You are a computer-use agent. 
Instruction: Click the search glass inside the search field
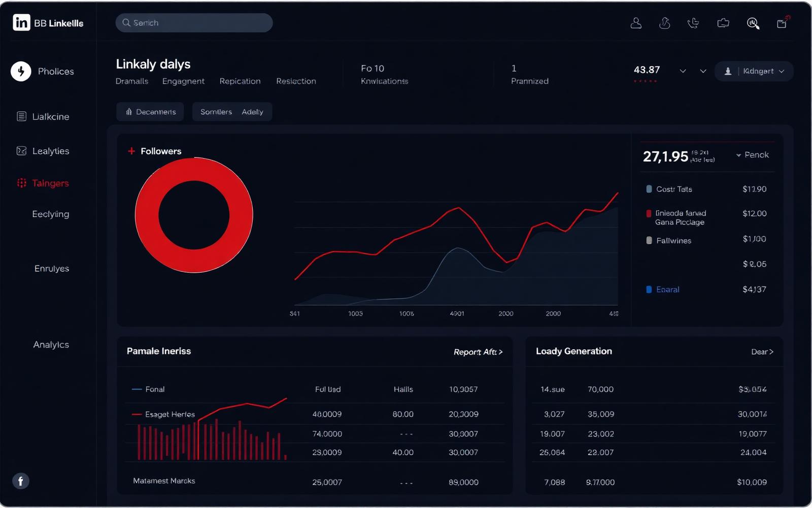126,23
